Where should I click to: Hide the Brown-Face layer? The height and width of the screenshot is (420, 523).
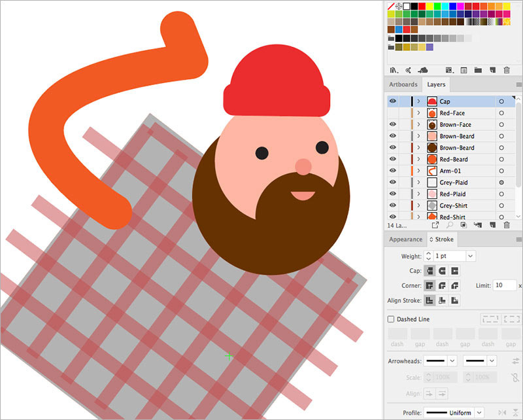[393, 124]
